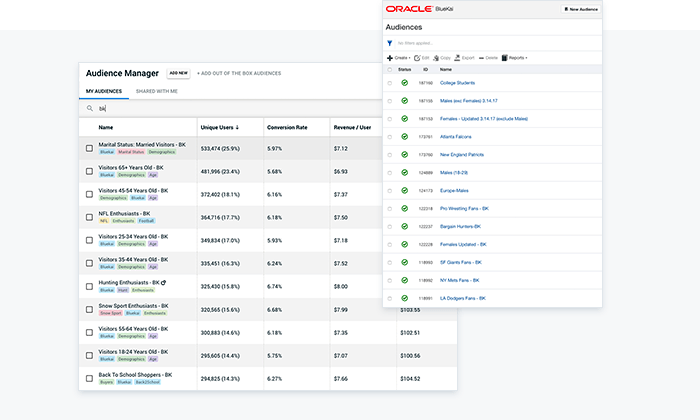Click the green status icon for Atlanta Falcons
The height and width of the screenshot is (420, 700).
coord(404,137)
